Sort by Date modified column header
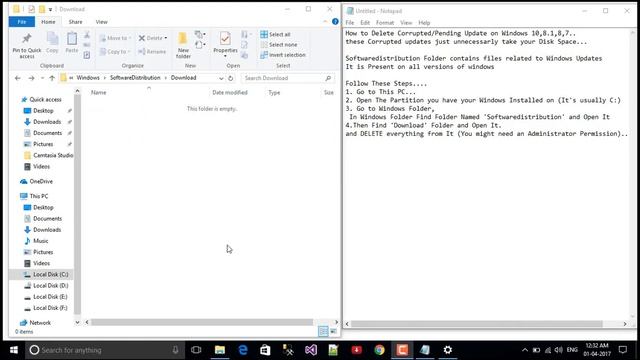This screenshot has height=360, width=640. (x=230, y=93)
